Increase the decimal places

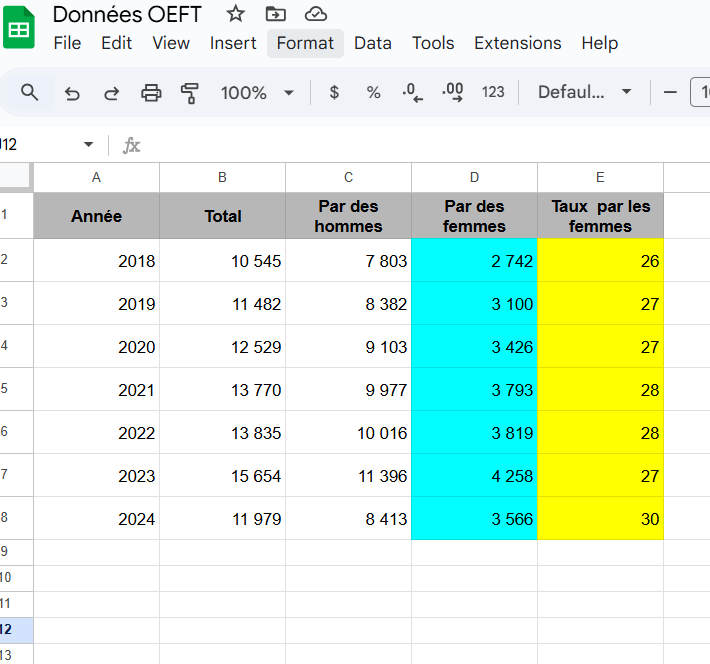coord(452,93)
